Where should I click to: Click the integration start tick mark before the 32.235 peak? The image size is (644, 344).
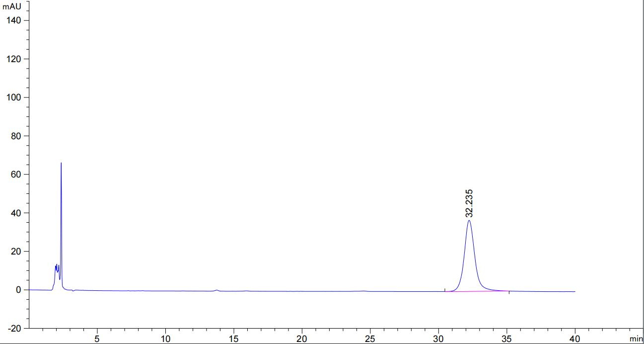pos(445,289)
